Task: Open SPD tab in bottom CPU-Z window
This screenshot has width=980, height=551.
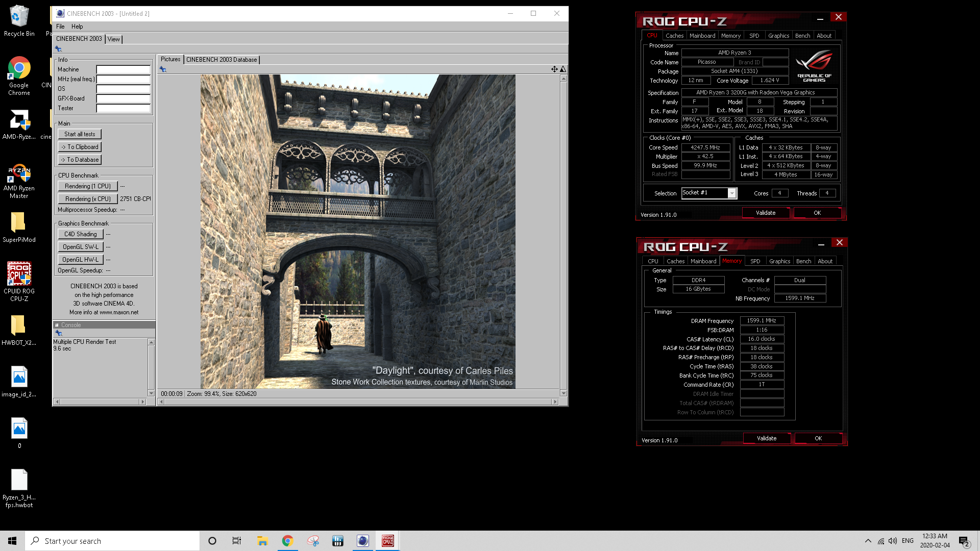Action: tap(755, 261)
